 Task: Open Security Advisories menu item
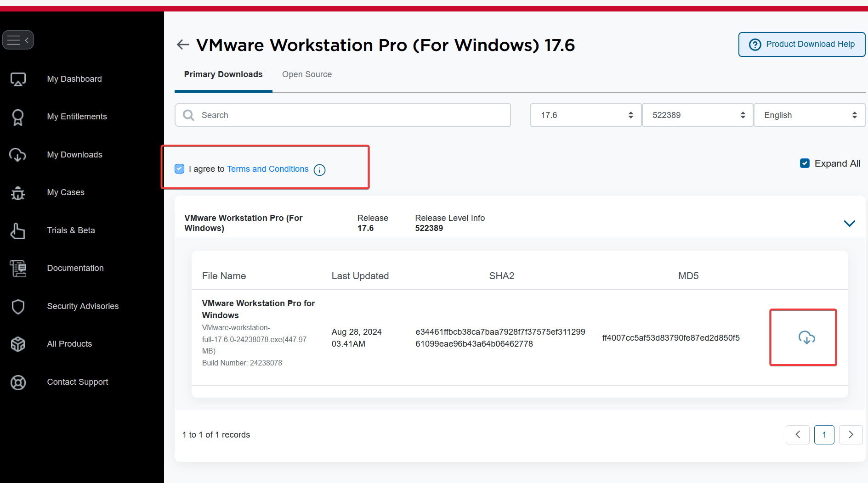(x=83, y=306)
